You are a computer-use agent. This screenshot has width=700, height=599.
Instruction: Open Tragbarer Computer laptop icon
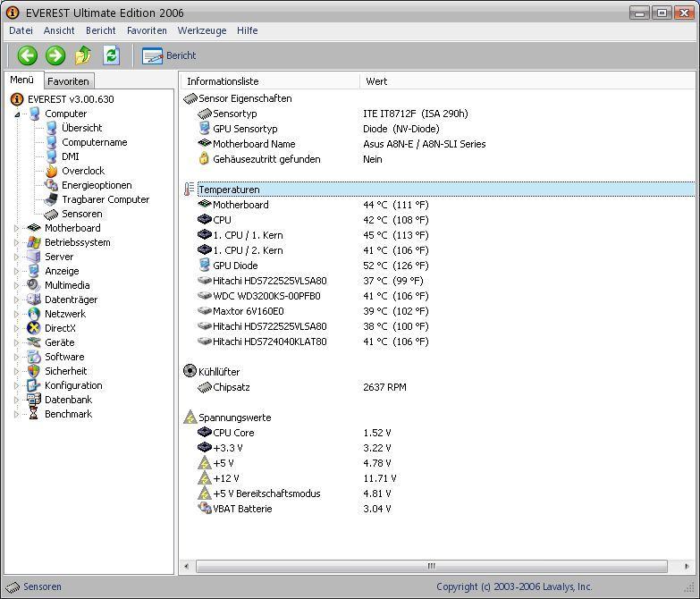[51, 199]
